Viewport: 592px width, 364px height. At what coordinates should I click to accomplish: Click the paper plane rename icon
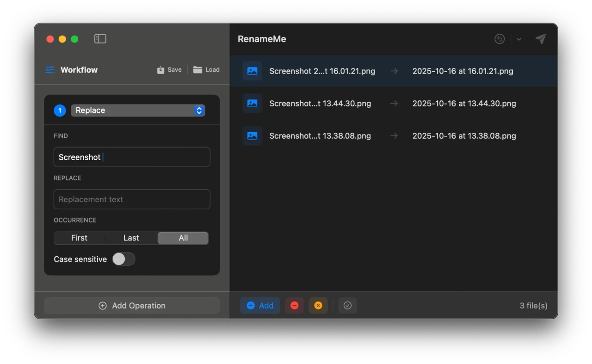click(541, 39)
